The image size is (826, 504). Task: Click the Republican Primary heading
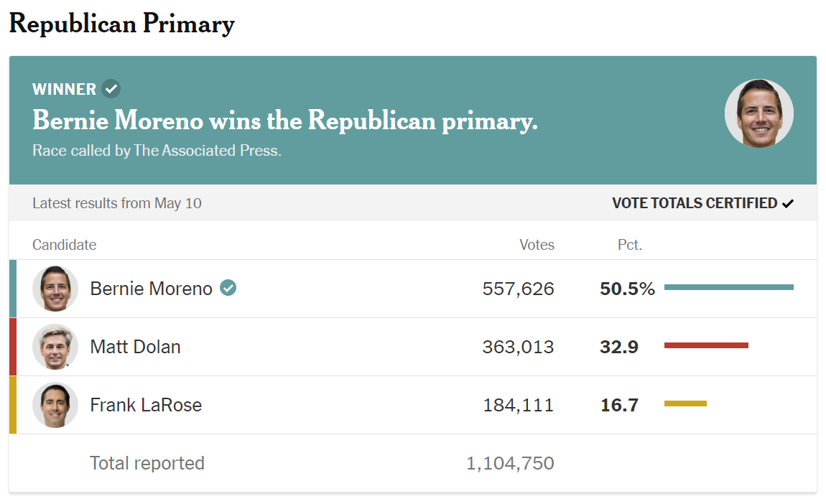coord(121,24)
